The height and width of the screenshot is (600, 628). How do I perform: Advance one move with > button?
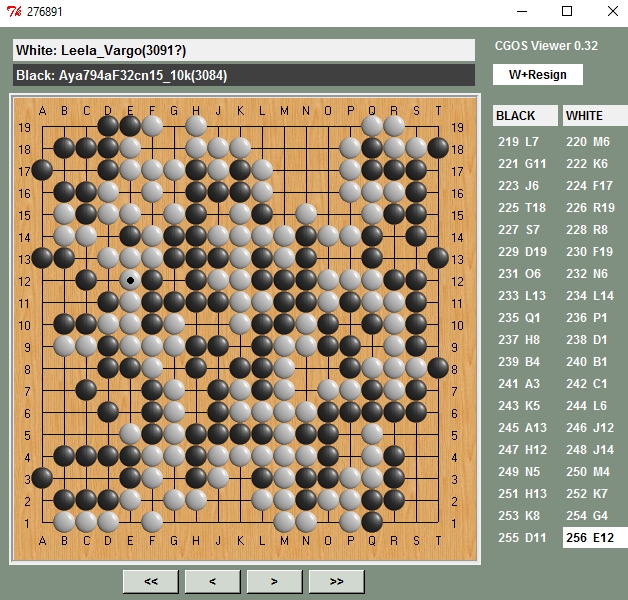275,581
